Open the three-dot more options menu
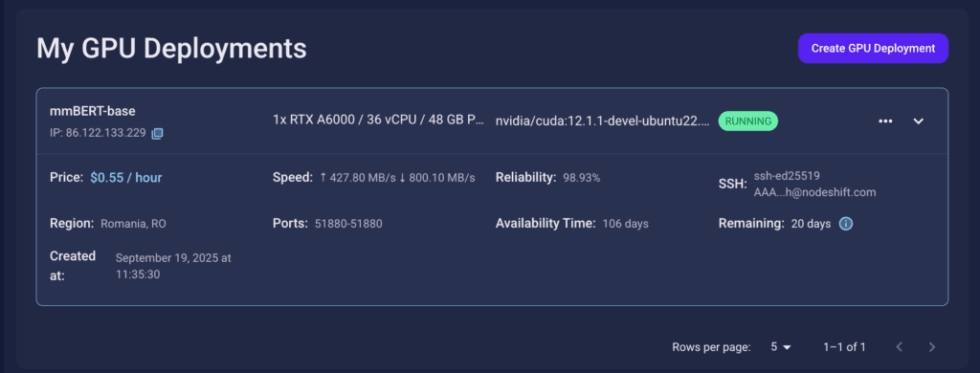This screenshot has width=980, height=373. [x=885, y=121]
